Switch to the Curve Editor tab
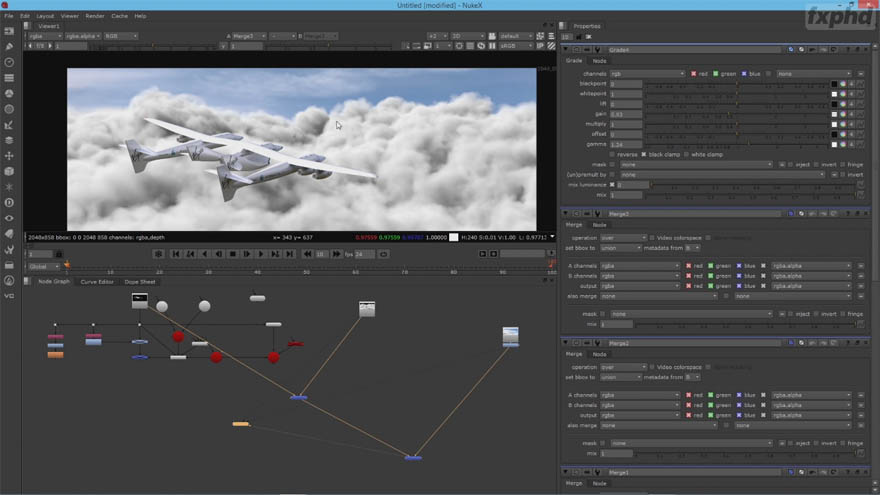The width and height of the screenshot is (880, 495). 97,282
